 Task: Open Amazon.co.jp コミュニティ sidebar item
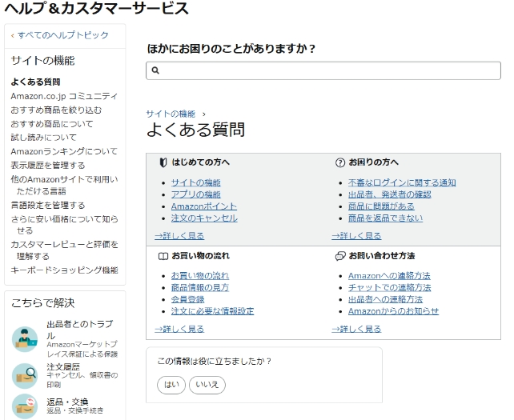(64, 96)
